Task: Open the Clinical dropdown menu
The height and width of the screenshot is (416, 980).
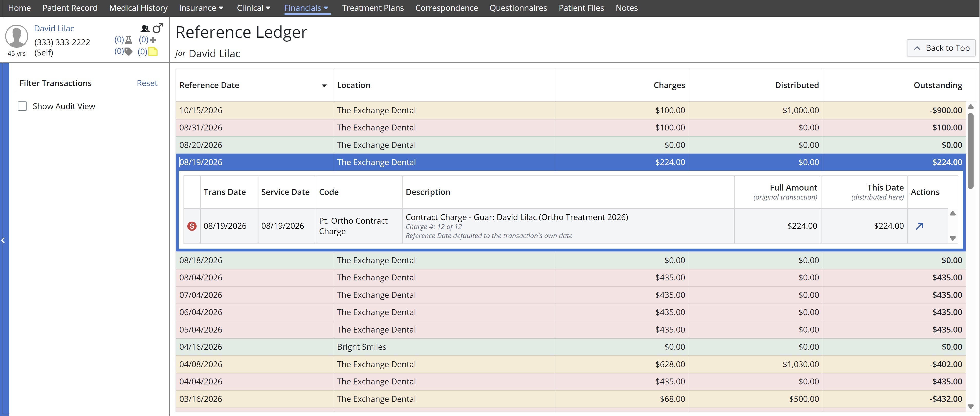Action: pos(254,8)
